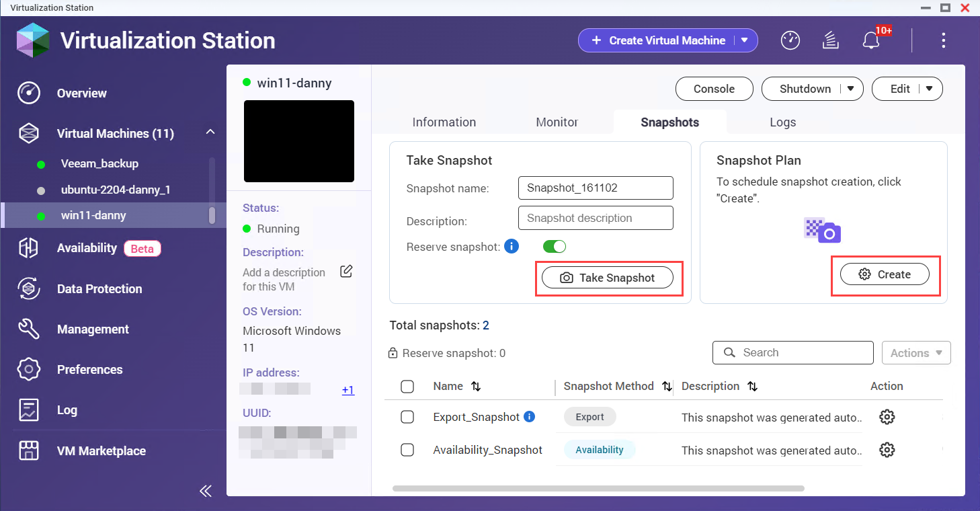Check the Availability_Snapshot row checkbox
This screenshot has width=980, height=511.
(407, 450)
